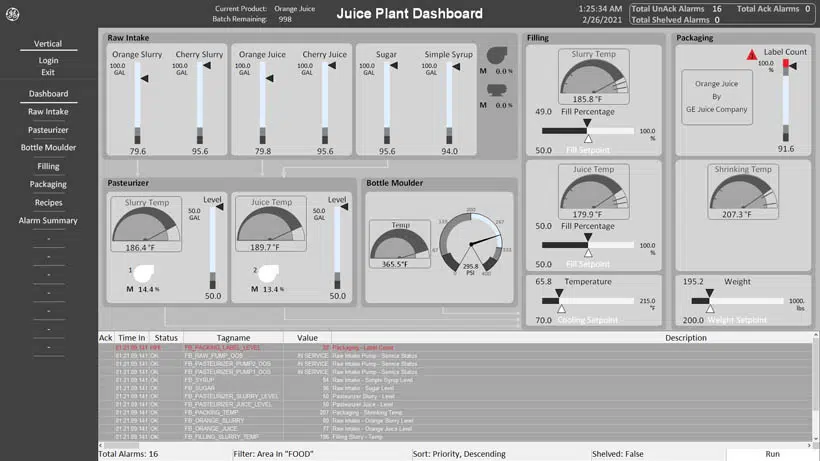Viewport: 820px width, 461px height.
Task: Select the FB_SUGAR alarm row
Action: (455, 388)
